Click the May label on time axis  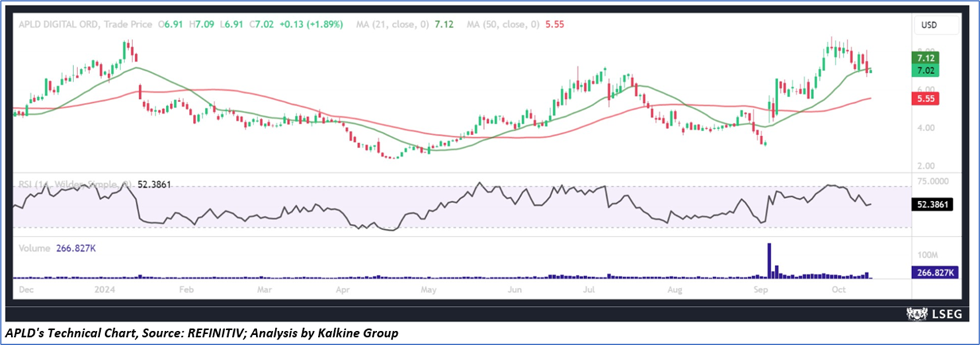coord(428,290)
